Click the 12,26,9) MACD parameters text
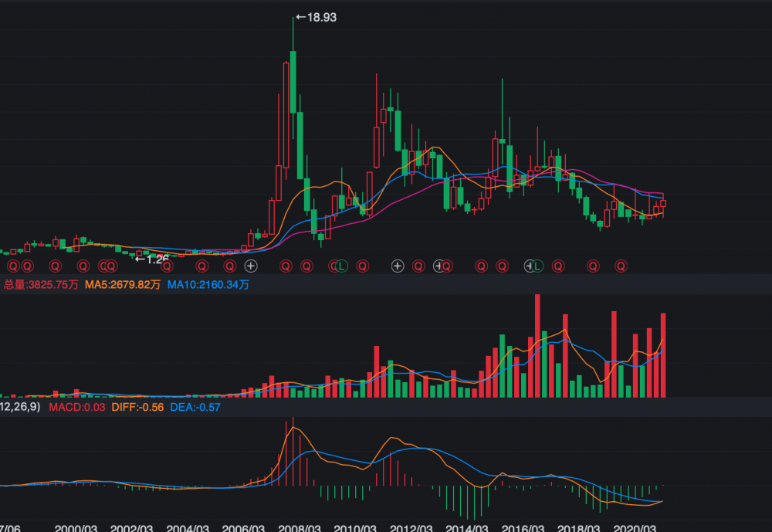Screen dimensions: 772x532 click(x=20, y=407)
